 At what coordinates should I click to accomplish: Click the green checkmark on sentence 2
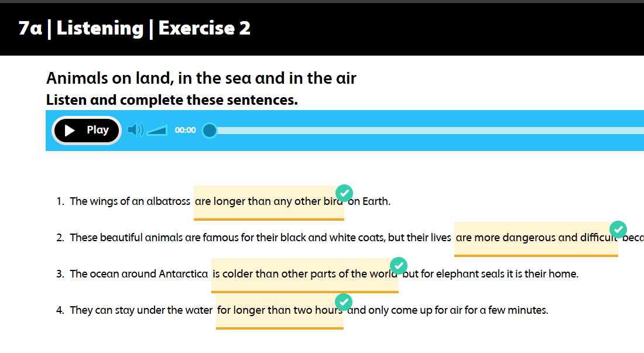pyautogui.click(x=618, y=229)
